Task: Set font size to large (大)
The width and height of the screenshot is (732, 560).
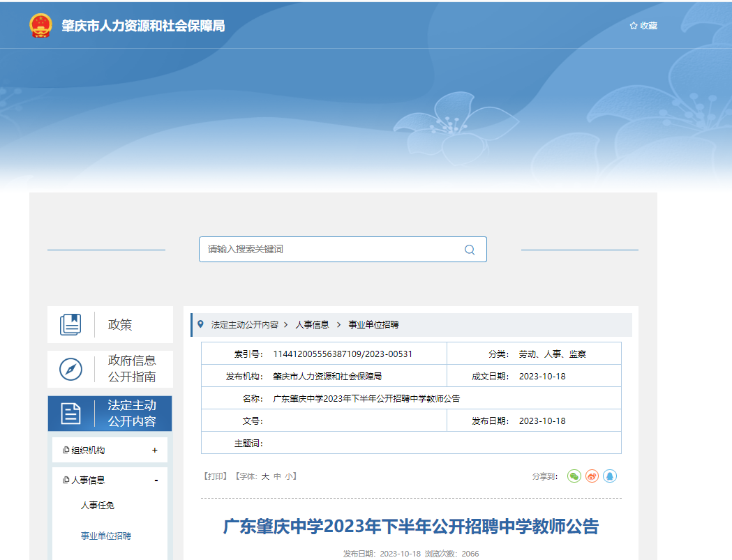Action: tap(265, 476)
